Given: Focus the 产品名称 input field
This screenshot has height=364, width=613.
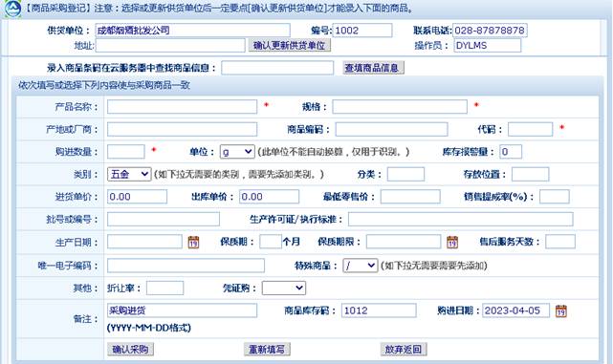Looking at the screenshot, I should 183,107.
